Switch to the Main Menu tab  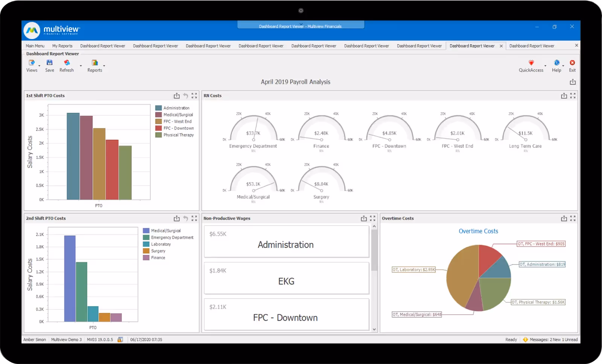click(35, 45)
